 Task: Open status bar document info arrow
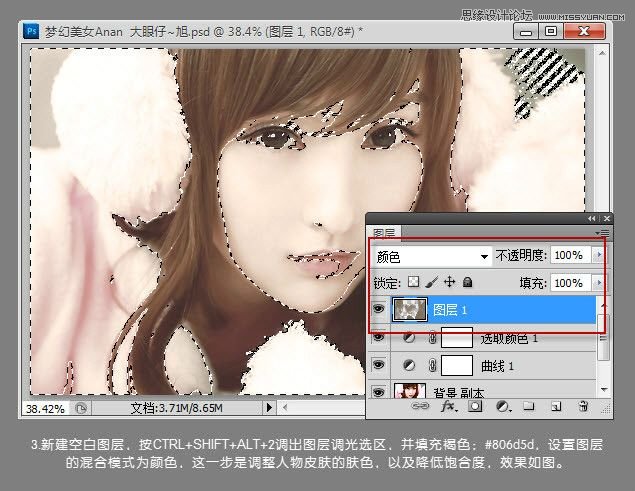(x=269, y=408)
